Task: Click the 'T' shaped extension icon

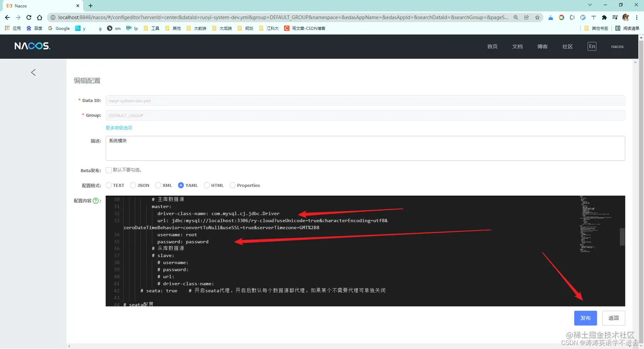Action: tap(593, 17)
